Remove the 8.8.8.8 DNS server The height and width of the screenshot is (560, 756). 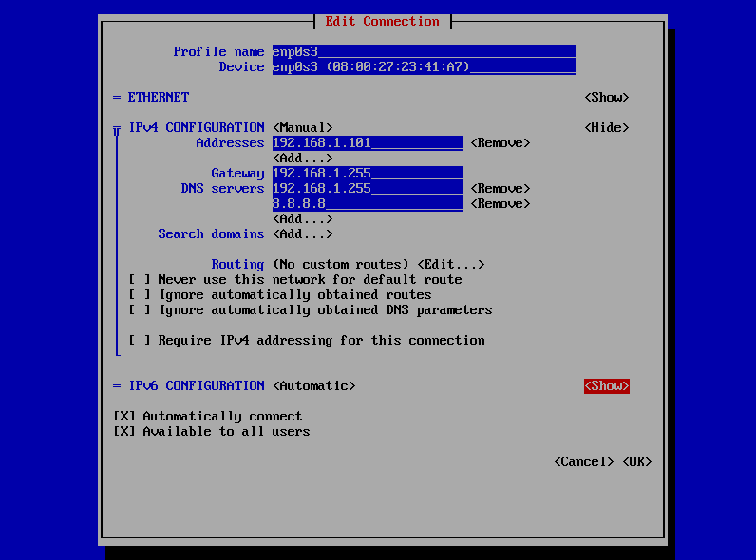[500, 203]
